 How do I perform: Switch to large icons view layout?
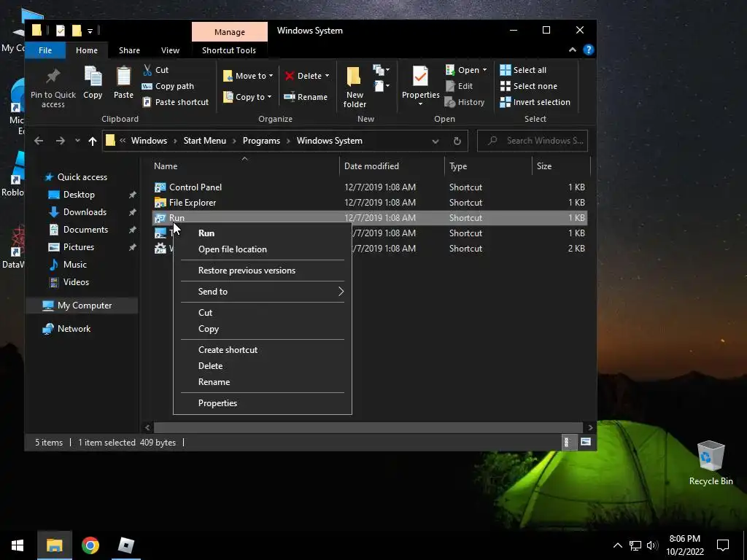(x=586, y=442)
